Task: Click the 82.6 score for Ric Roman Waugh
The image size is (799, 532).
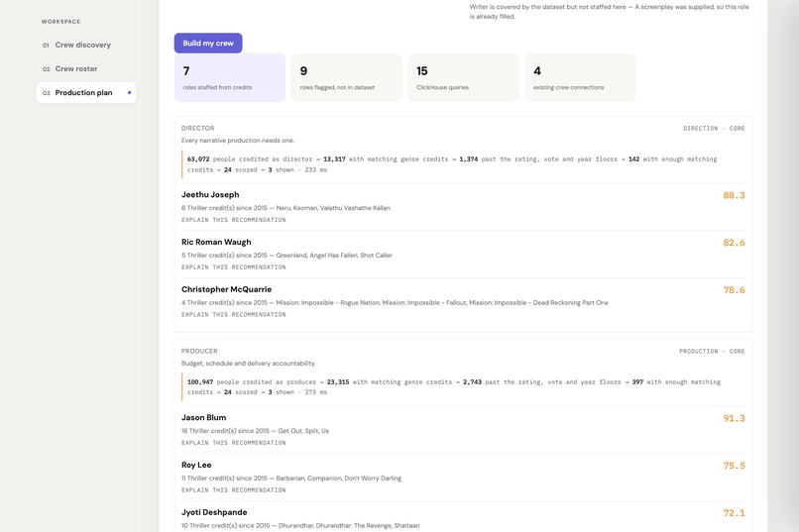Action: pyautogui.click(x=734, y=243)
